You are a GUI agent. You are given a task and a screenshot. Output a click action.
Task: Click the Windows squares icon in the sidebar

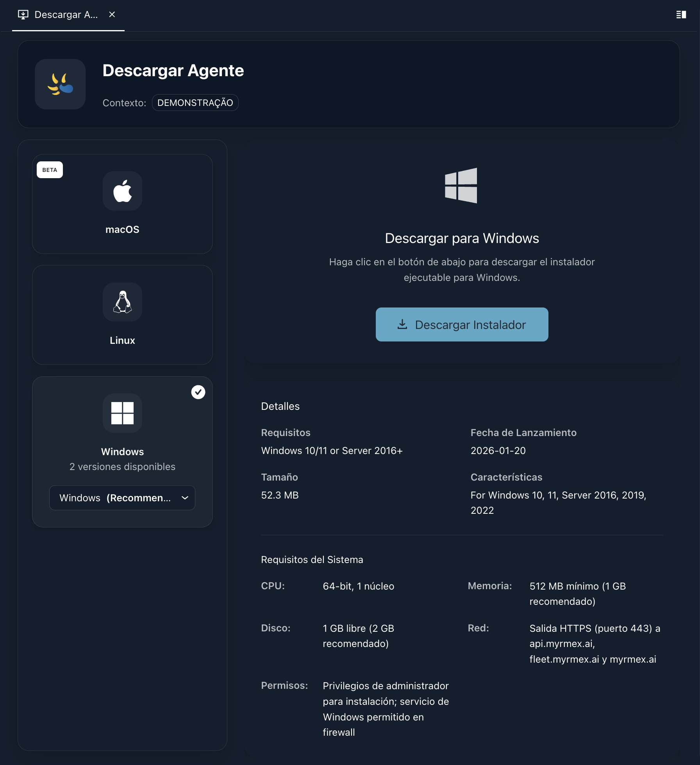pyautogui.click(x=122, y=413)
